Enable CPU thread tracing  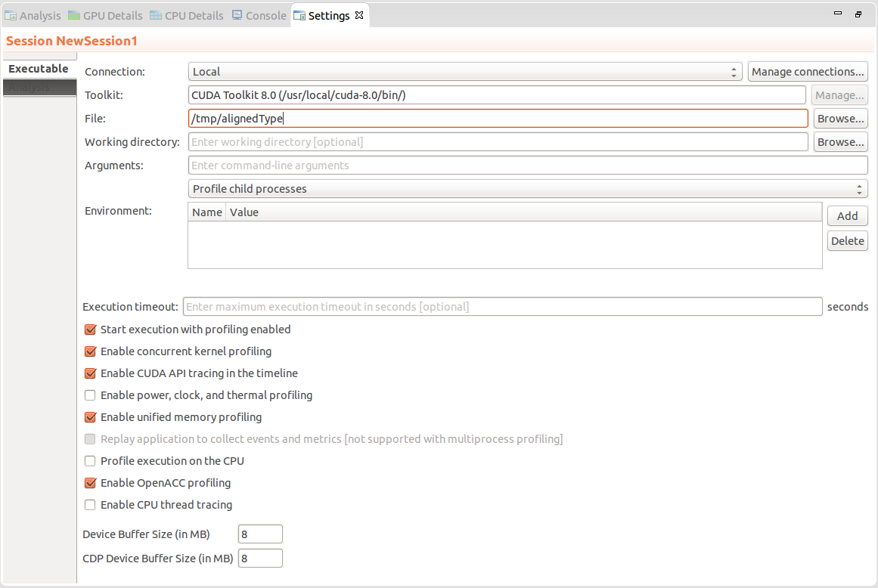[x=90, y=505]
